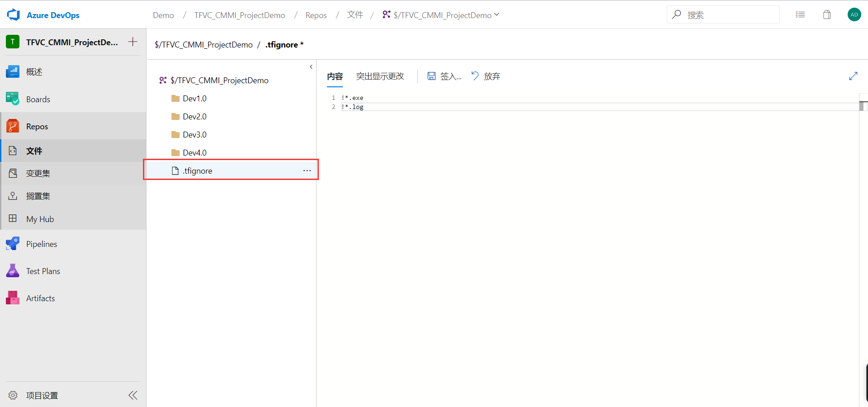Viewport: 868px width, 407px height.
Task: Open the TFVC_CMMI_ProjectDe... project title
Action: tap(72, 42)
